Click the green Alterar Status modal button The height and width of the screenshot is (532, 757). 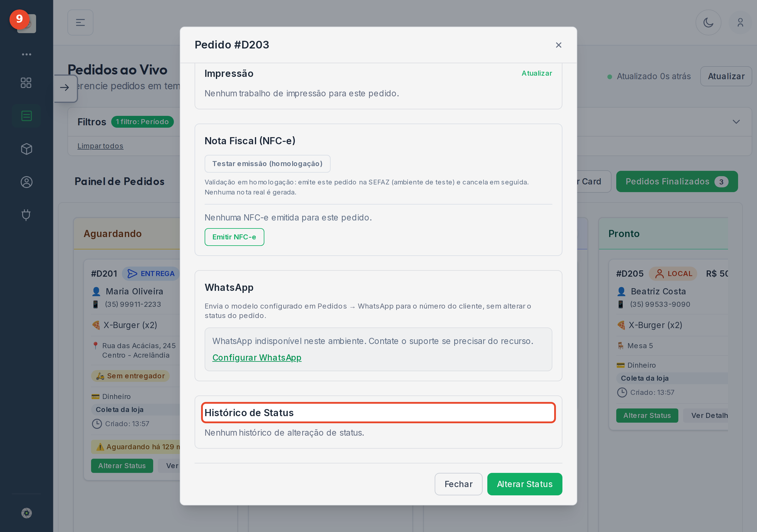point(524,484)
